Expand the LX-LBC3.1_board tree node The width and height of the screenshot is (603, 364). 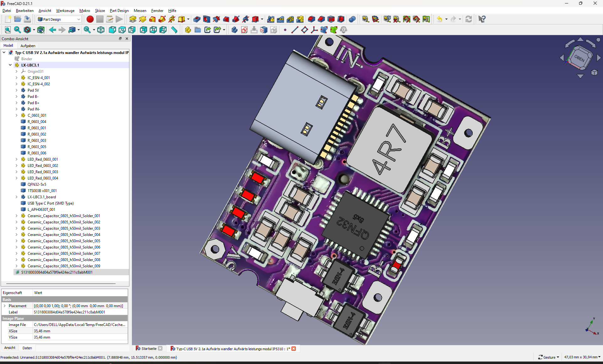coord(17,197)
